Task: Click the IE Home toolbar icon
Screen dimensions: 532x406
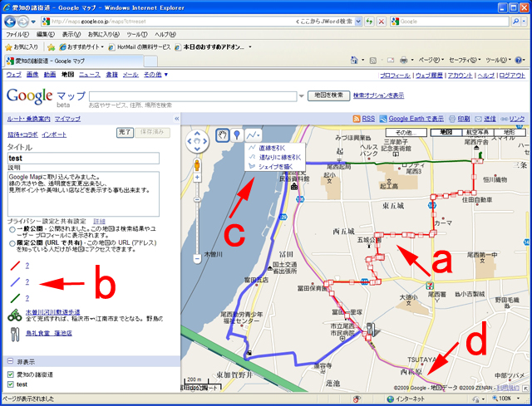Action: click(x=355, y=61)
